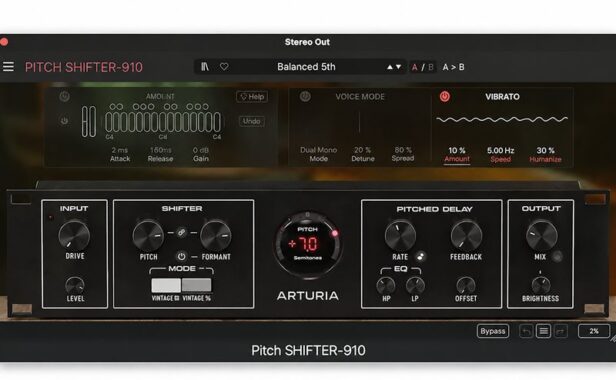Click the 10 % vibrato amount value
Screen dimensions: 616x380
(457, 151)
